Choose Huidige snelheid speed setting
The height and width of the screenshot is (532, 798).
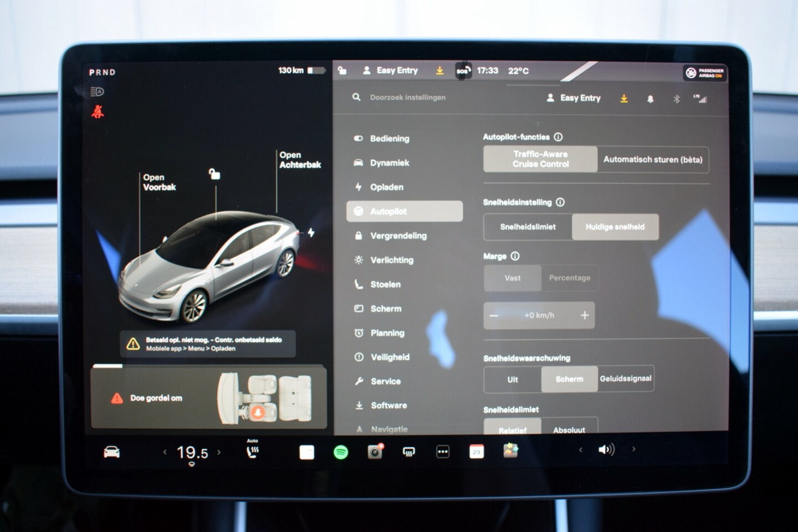pyautogui.click(x=615, y=227)
